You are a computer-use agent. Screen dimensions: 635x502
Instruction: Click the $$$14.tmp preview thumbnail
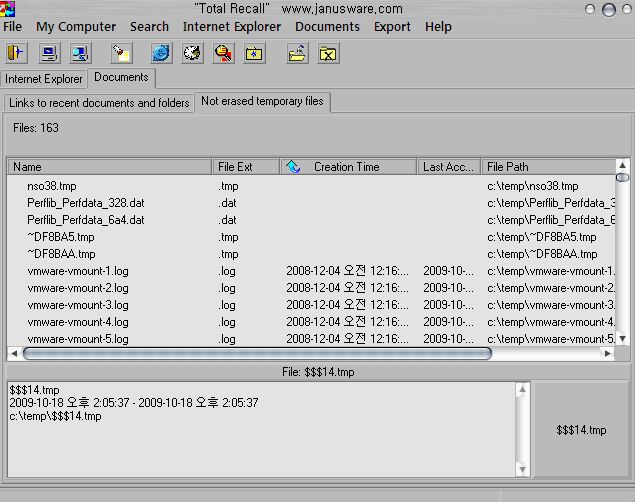(581, 430)
